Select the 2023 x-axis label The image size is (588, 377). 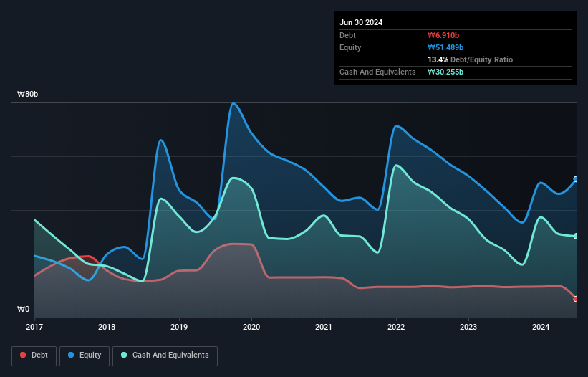coord(468,327)
